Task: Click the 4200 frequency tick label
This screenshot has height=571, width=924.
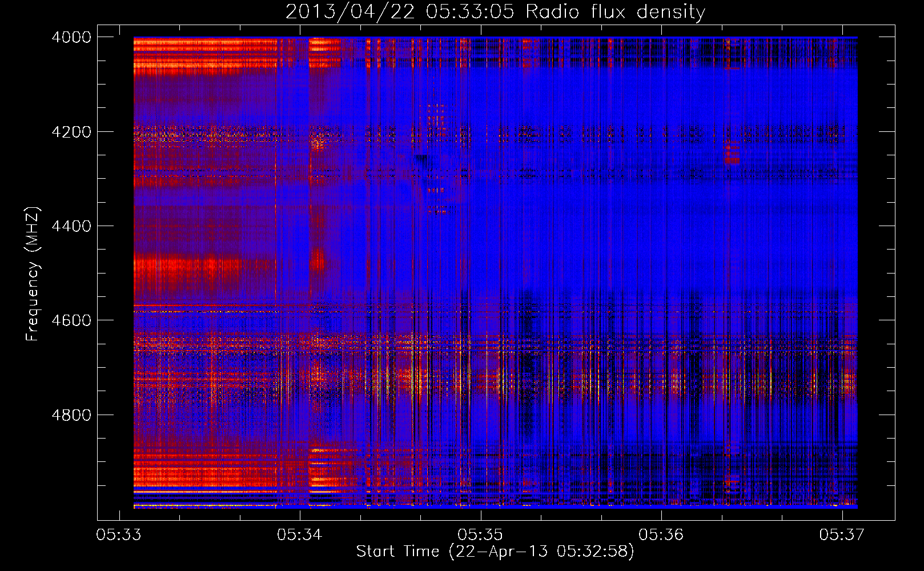Action: pos(71,132)
